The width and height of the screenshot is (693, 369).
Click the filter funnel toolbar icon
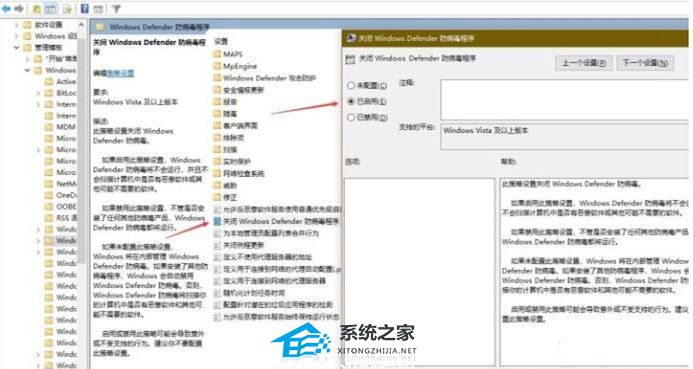(x=116, y=8)
